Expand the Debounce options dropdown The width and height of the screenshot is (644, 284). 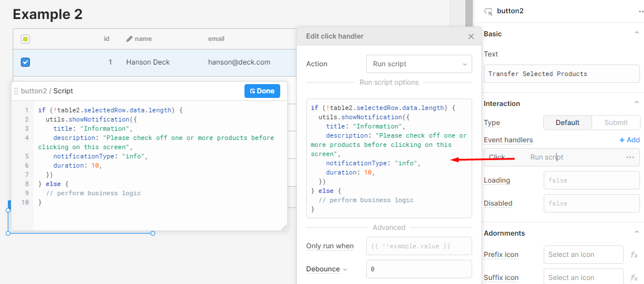coord(345,269)
